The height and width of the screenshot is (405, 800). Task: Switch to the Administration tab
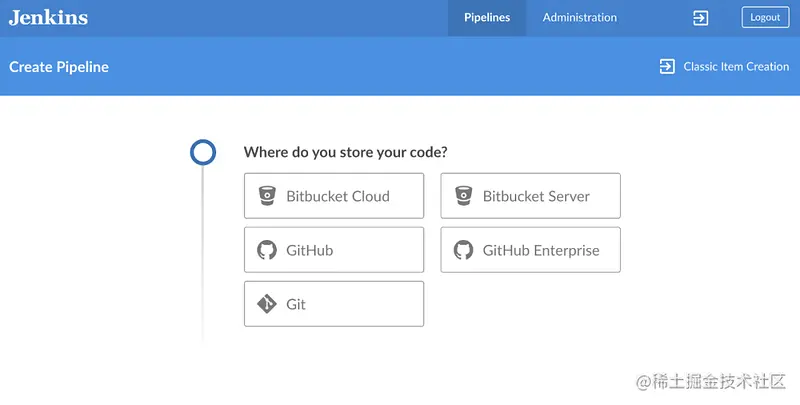(x=580, y=18)
